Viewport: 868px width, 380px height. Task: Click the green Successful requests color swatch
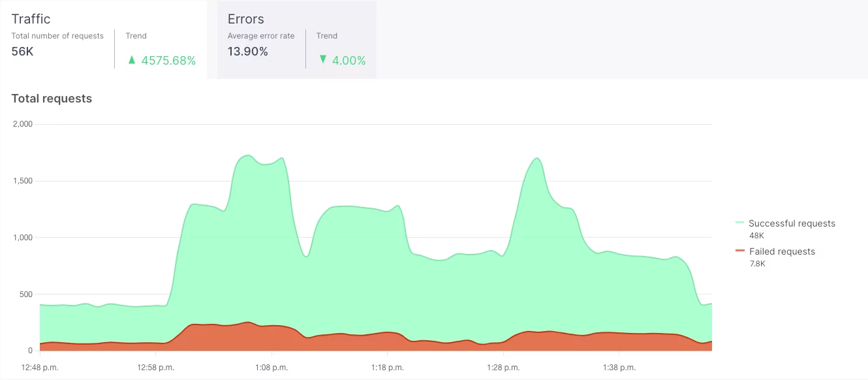(x=739, y=223)
